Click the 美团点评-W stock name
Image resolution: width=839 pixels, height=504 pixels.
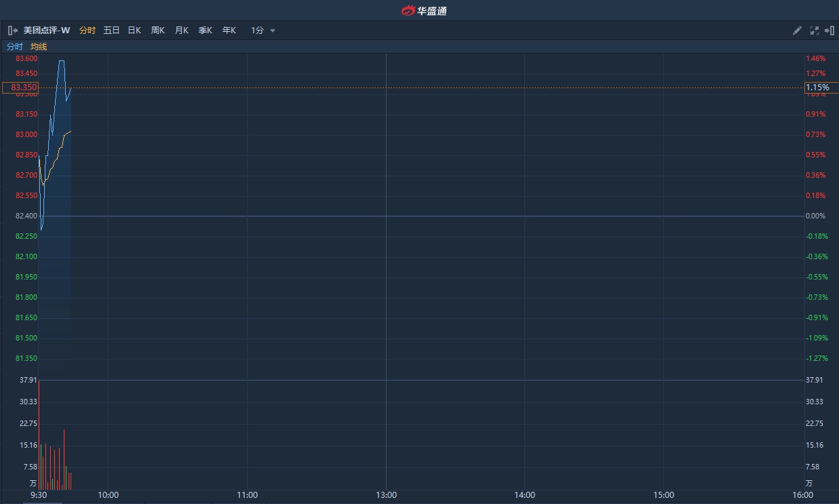point(47,31)
